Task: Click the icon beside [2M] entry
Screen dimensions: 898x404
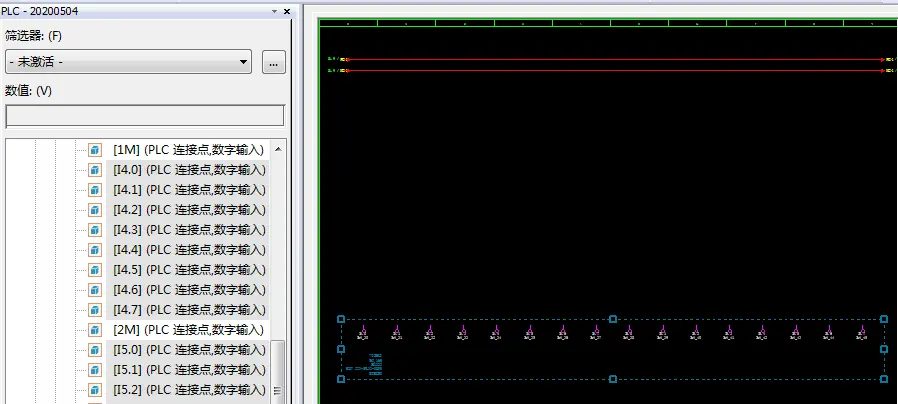Action: (x=95, y=330)
